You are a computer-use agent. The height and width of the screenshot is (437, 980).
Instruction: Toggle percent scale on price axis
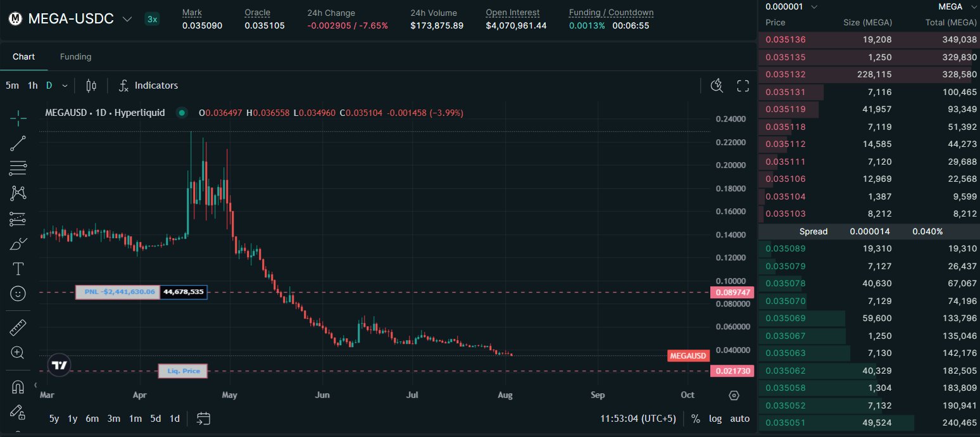[696, 419]
